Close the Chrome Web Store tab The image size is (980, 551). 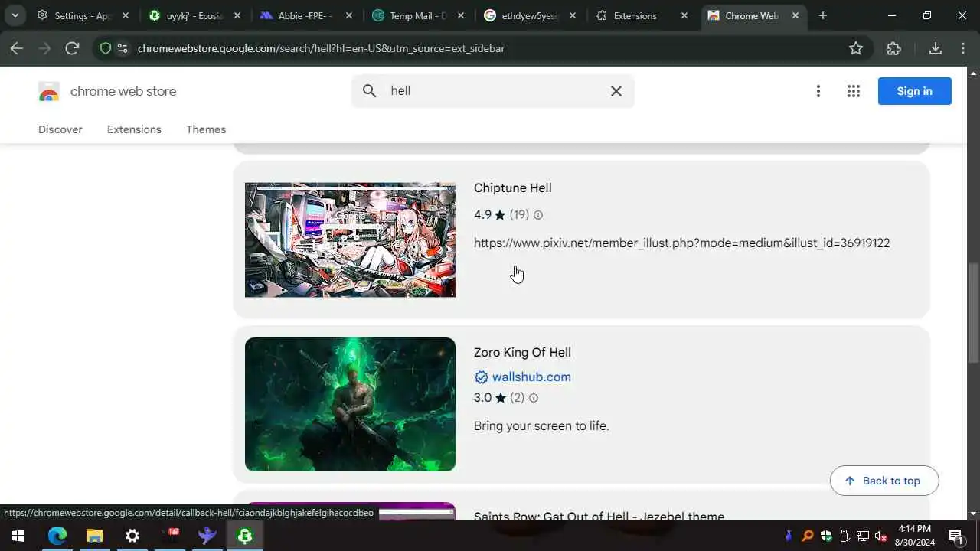[x=795, y=15]
